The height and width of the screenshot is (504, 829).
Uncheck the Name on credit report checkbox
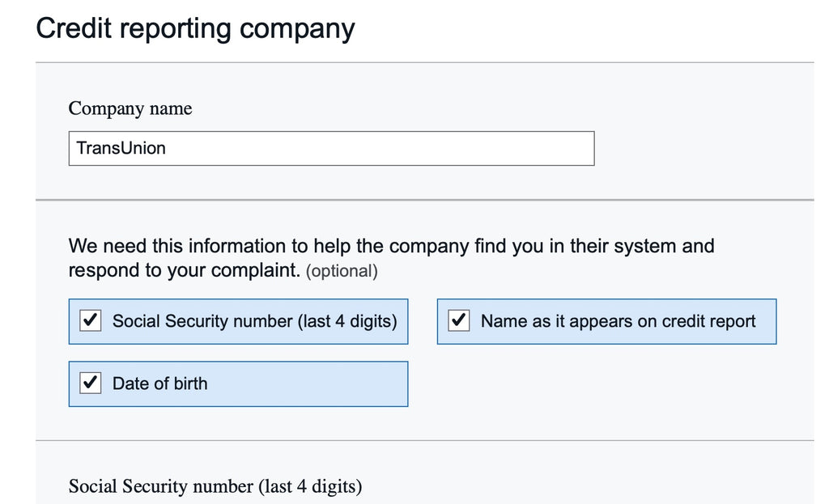(459, 321)
